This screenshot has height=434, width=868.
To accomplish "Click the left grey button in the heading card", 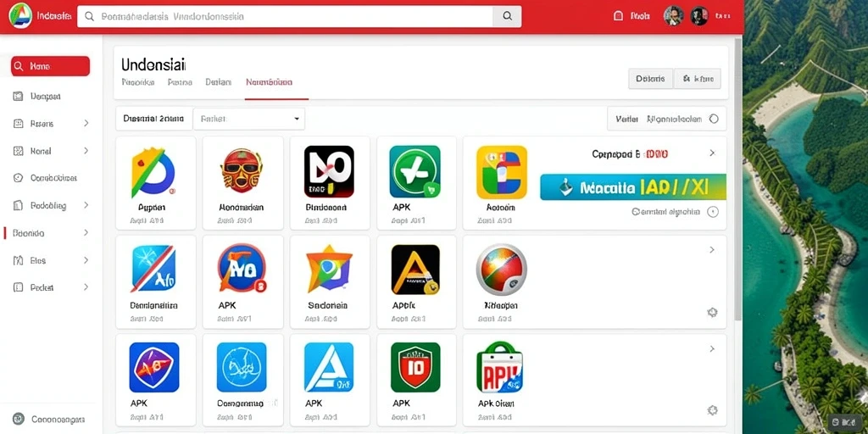I will tap(650, 79).
